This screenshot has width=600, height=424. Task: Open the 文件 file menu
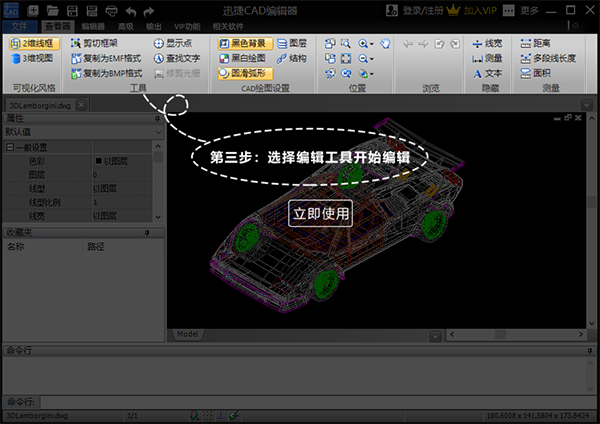[19, 26]
